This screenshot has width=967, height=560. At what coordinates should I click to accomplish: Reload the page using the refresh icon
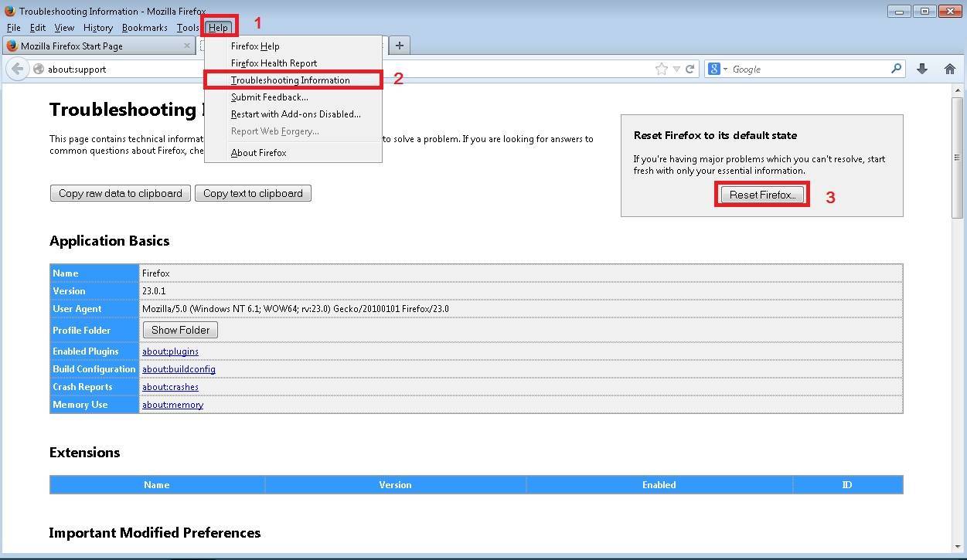[690, 69]
